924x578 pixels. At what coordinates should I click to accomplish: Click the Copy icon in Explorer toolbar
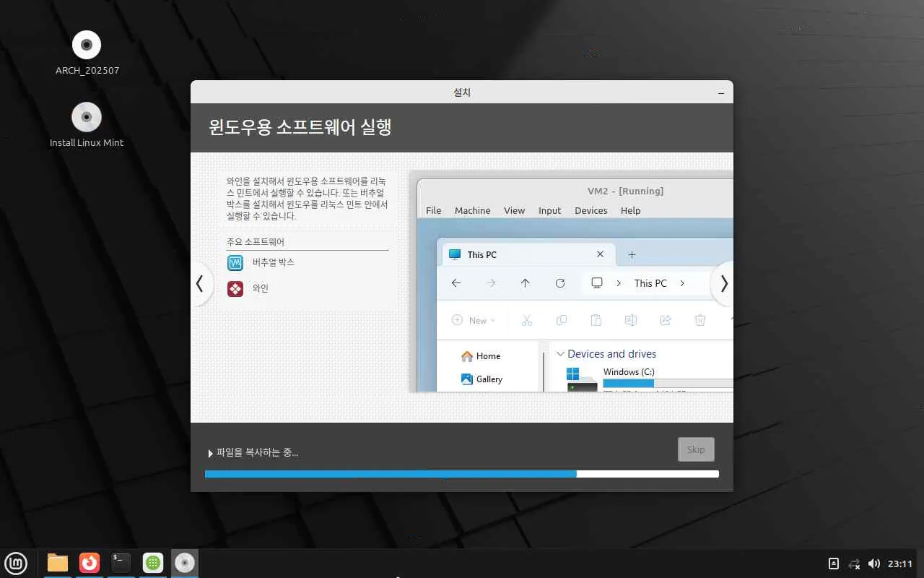click(x=561, y=320)
